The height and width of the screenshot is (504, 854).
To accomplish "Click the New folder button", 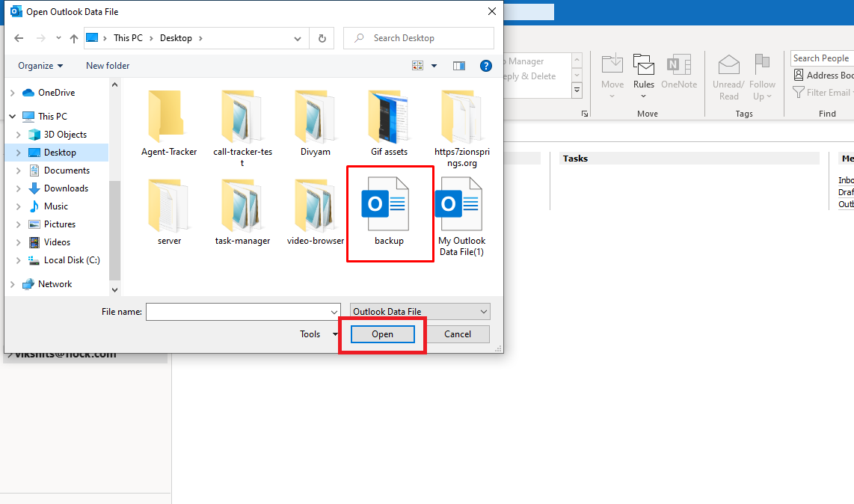I will pos(108,66).
